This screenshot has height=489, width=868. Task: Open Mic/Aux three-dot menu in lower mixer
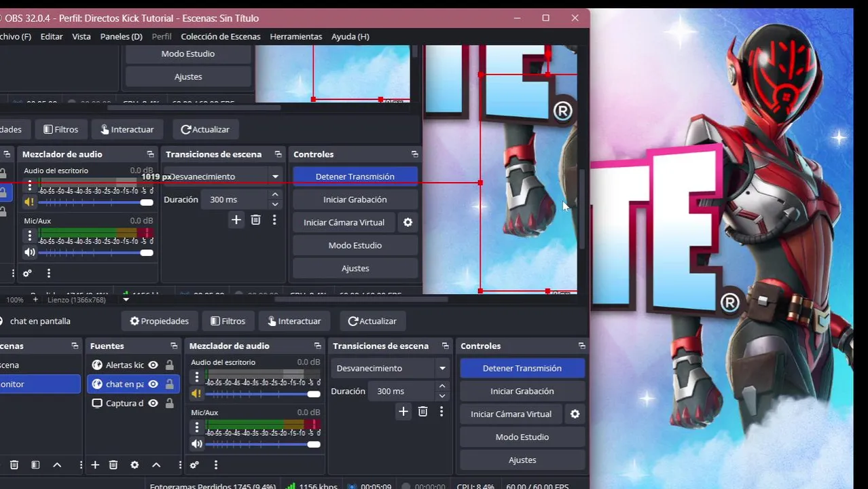[x=197, y=427]
